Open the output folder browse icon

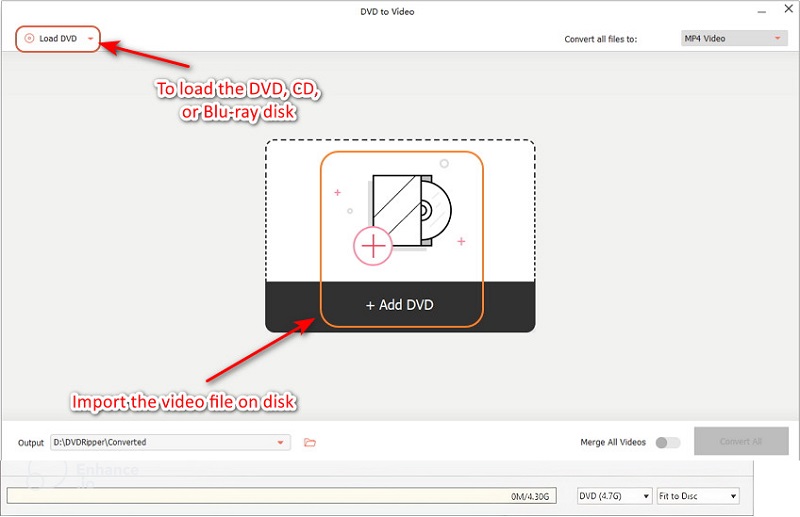(x=310, y=442)
